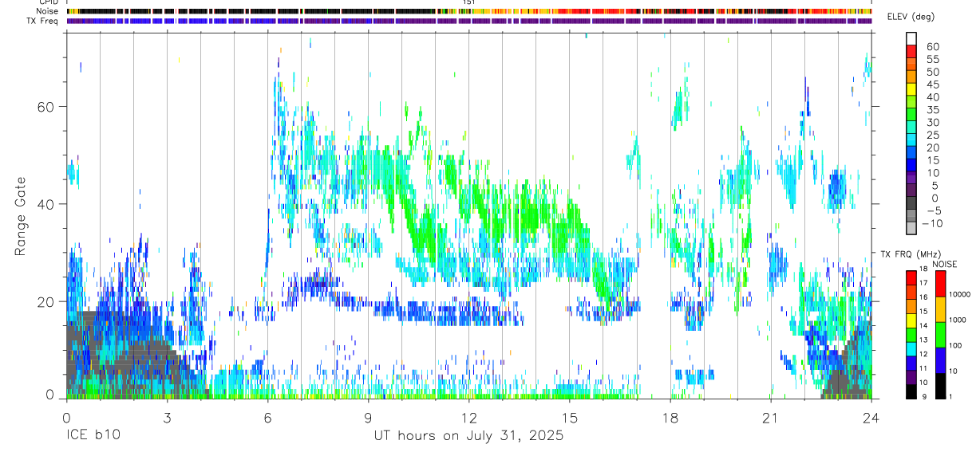Pick the cyan segment of the TX FRQ color bar
The height and width of the screenshot is (452, 980).
pyautogui.click(x=911, y=349)
